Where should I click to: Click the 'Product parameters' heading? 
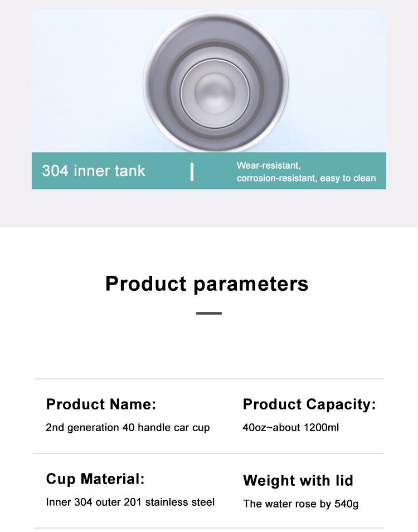point(207,284)
